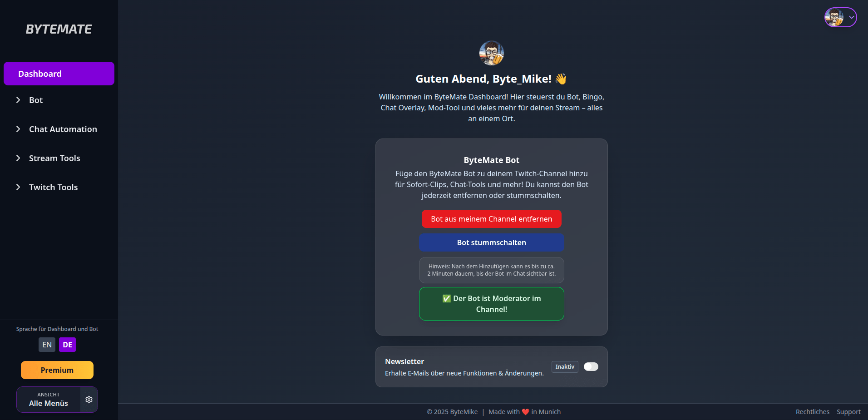Screen dimensions: 868x420
Task: Open settings gear next to Alle Menüs
Action: point(89,400)
